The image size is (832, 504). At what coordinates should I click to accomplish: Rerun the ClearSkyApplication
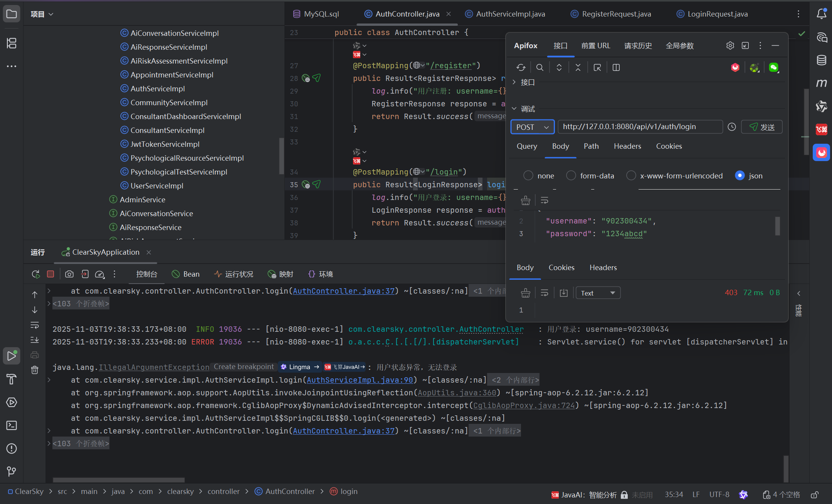(x=36, y=274)
